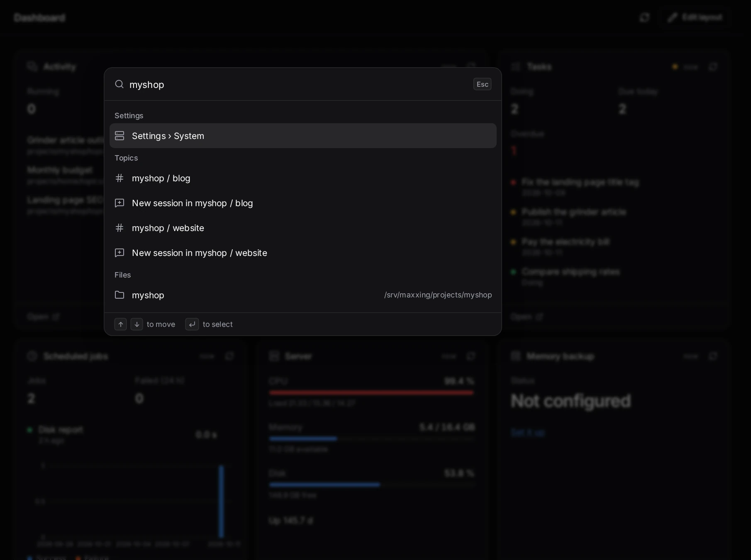Screen dimensions: 751x560
Task: Click the Set it up link
Action: (528, 432)
